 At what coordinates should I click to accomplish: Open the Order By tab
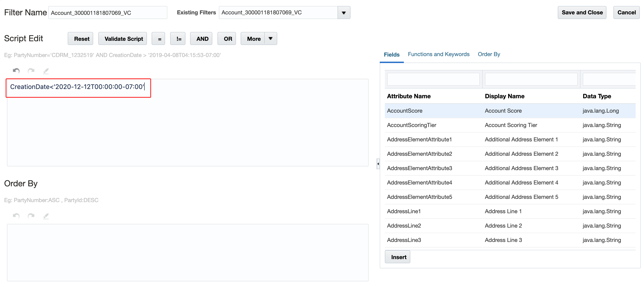pos(489,54)
